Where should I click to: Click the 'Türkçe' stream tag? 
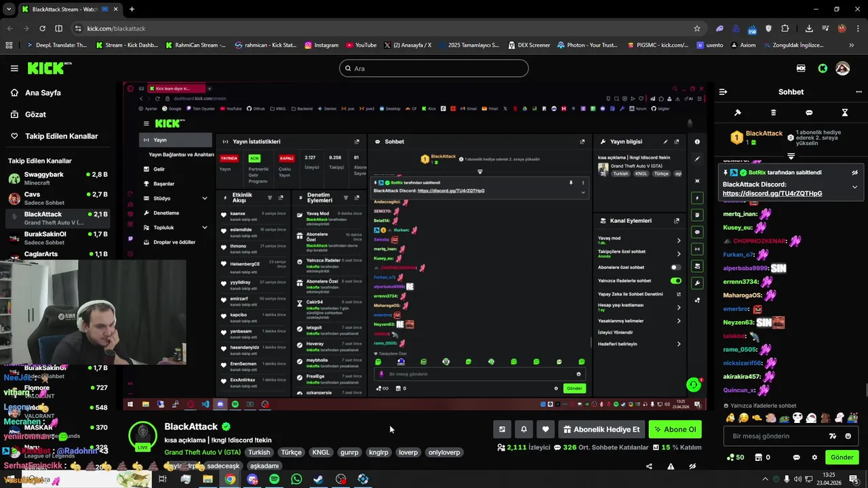(x=291, y=452)
